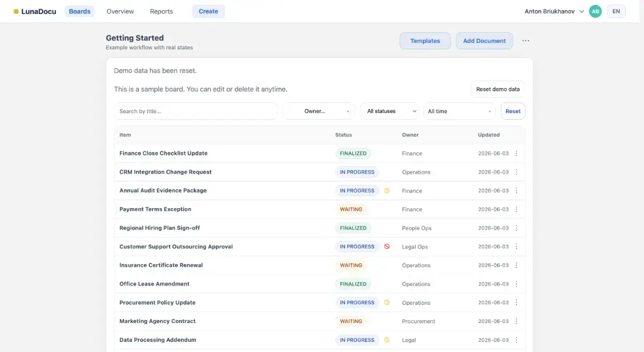Click clock icon on Data Processing Addendum
This screenshot has width=644, height=352.
[387, 340]
